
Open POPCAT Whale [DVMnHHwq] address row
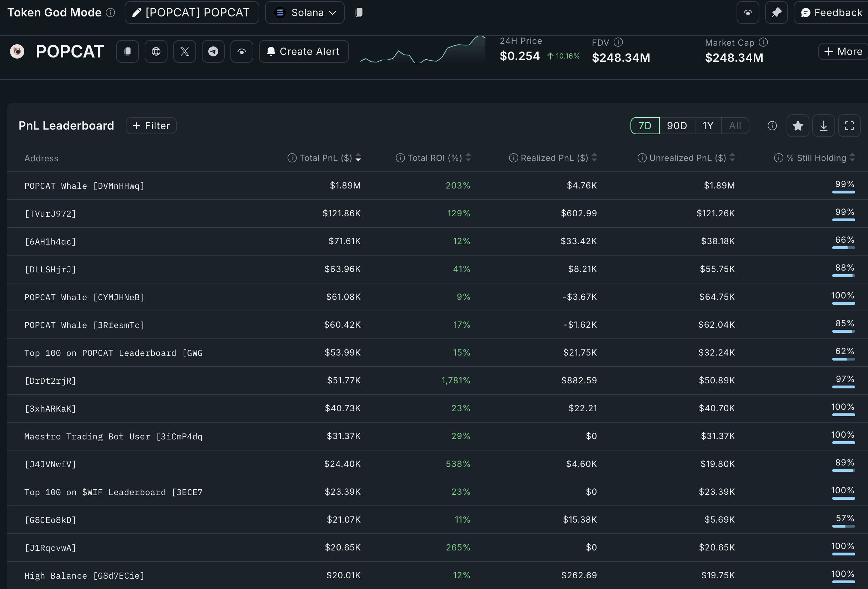[x=84, y=186]
